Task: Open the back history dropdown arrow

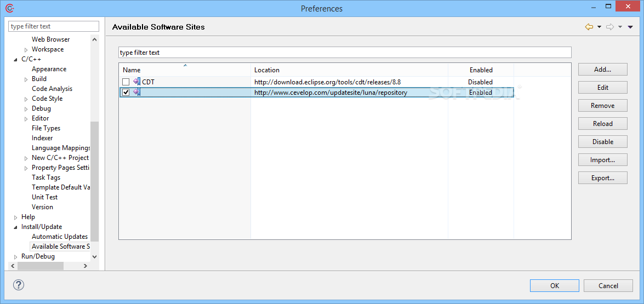Action: point(599,27)
